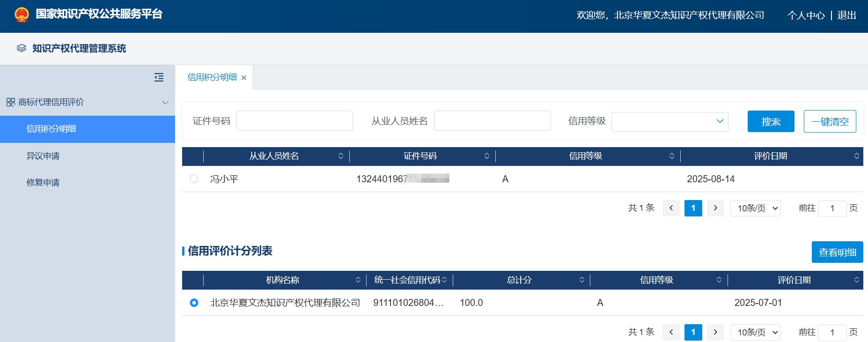Click the layers icon beside 知识产权代理管理系统

coord(21,48)
